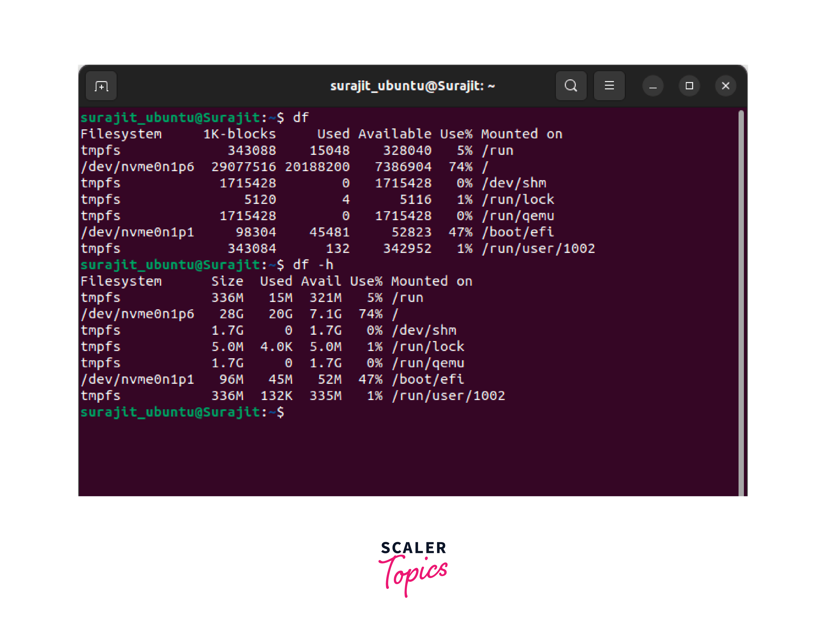
Task: Click the Filesystem column header text
Action: 121,134
